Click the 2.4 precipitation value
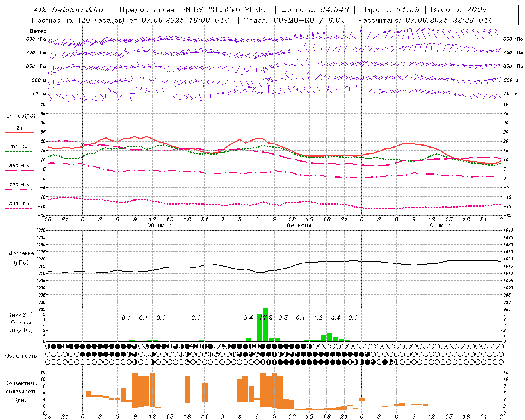The width and height of the screenshot is (525, 420). [336, 318]
